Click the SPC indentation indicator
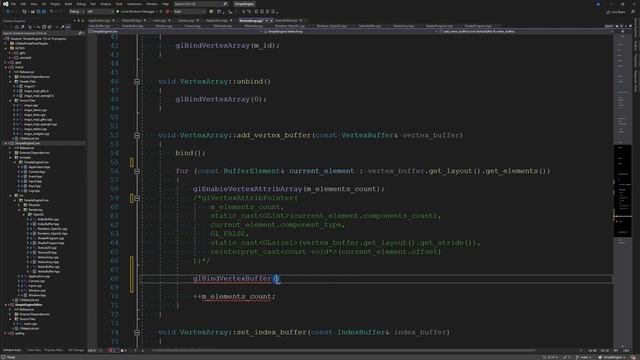Screen dimensions: 640x360 [x=616, y=351]
